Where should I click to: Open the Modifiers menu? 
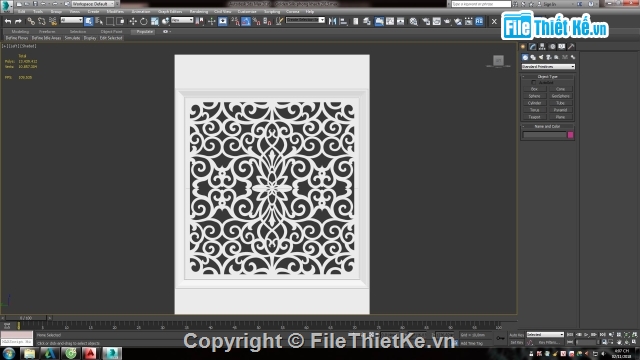pyautogui.click(x=115, y=11)
